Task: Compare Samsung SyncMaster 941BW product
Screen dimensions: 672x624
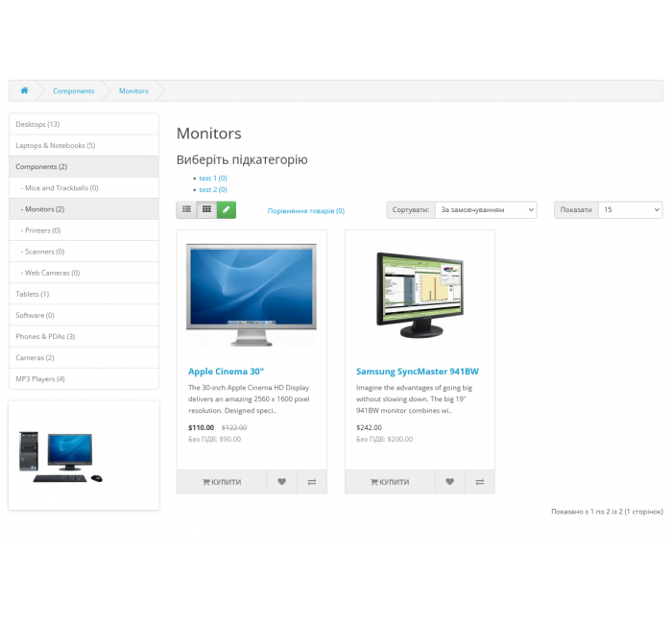Action: 480,482
